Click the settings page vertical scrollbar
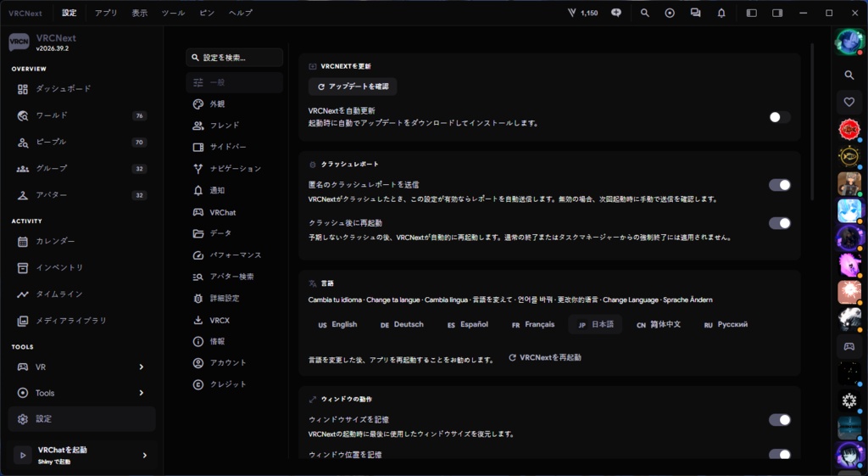Viewport: 868px width, 476px height. (x=811, y=122)
